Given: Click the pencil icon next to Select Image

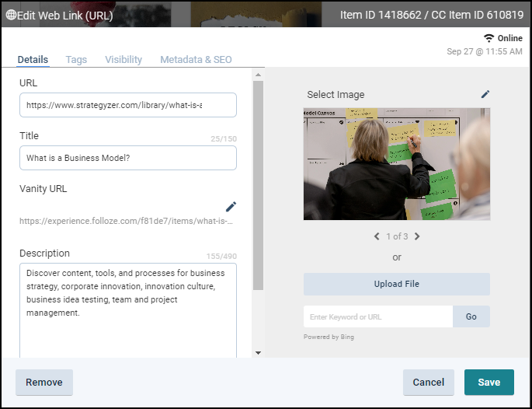Looking at the screenshot, I should tap(485, 94).
